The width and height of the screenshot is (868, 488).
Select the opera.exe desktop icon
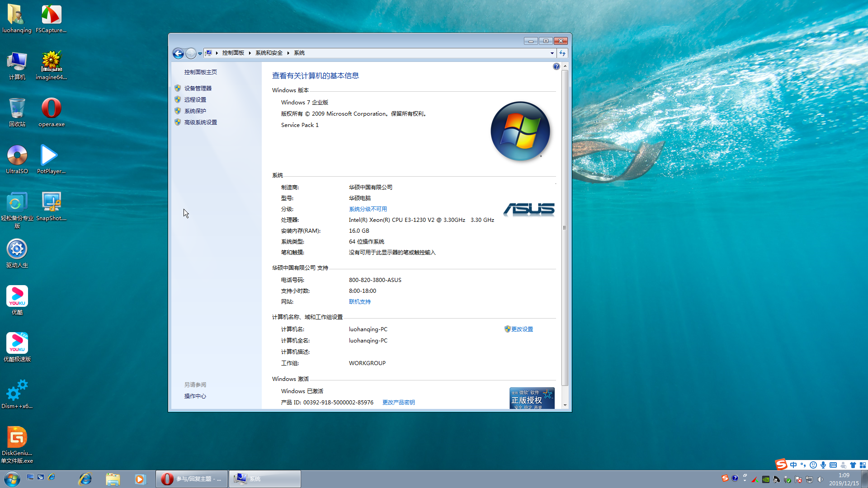pyautogui.click(x=51, y=113)
